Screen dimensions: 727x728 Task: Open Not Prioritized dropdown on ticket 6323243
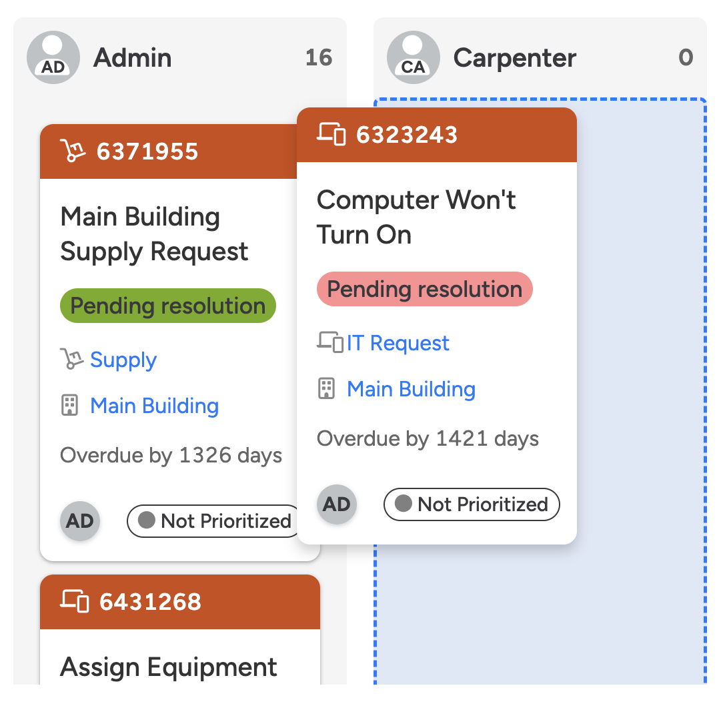472,504
